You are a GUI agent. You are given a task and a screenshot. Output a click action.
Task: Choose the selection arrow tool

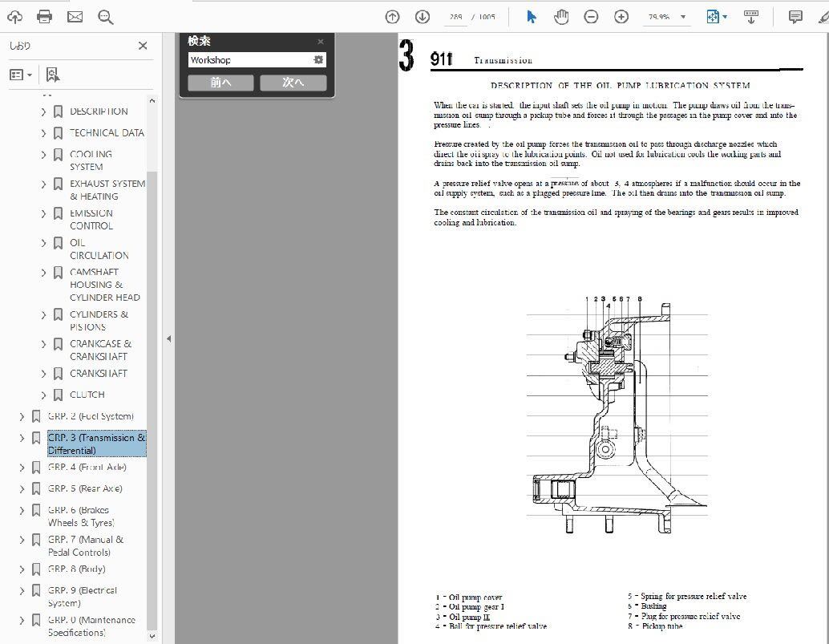(532, 17)
